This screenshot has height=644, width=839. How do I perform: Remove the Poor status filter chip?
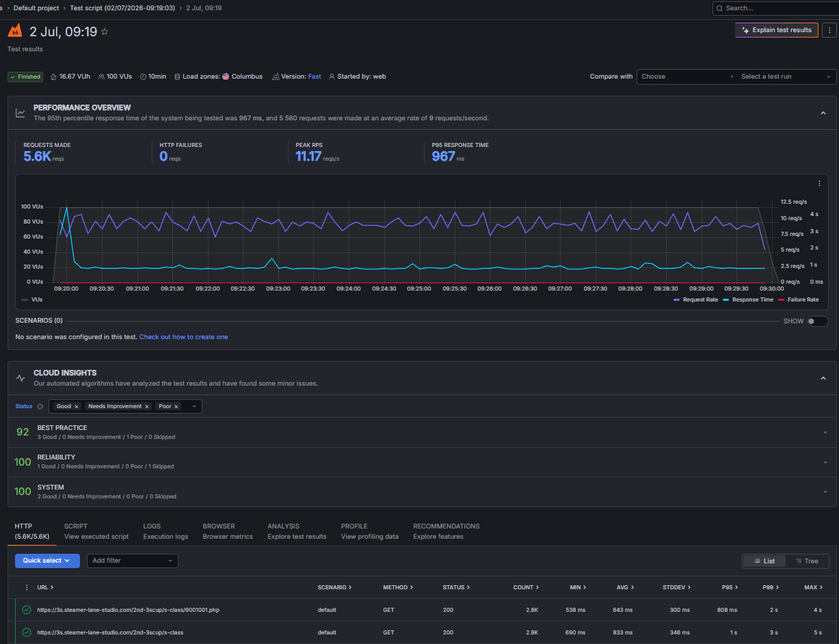(x=176, y=407)
